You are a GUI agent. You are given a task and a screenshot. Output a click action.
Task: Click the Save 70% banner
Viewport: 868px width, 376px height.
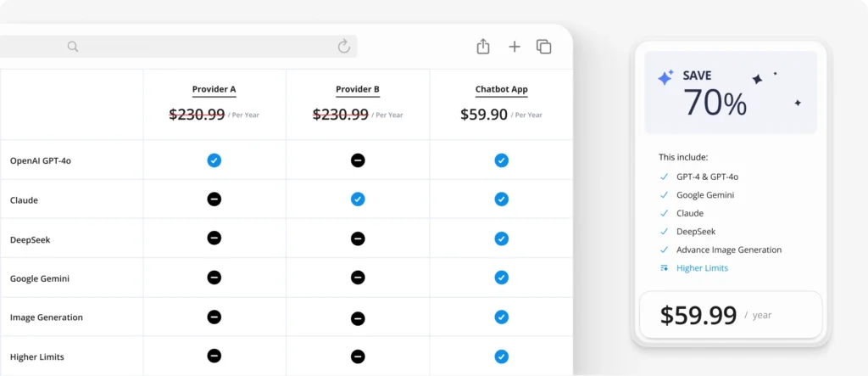[731, 93]
